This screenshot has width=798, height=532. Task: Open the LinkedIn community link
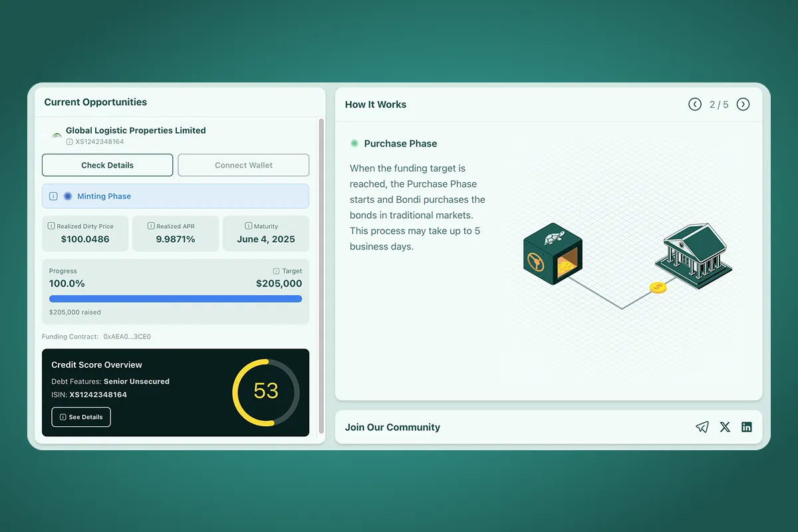(747, 427)
